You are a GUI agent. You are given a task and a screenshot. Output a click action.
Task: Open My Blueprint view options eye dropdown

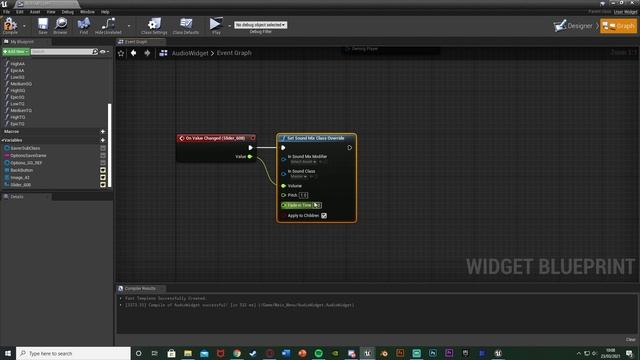click(x=104, y=52)
